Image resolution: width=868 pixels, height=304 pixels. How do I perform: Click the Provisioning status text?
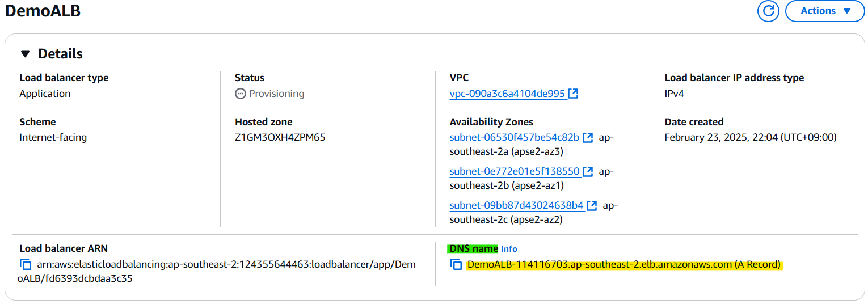(x=276, y=94)
